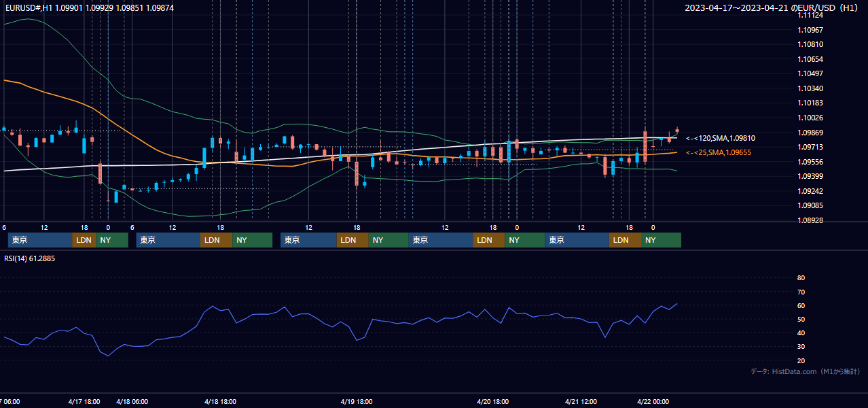The height and width of the screenshot is (408, 868).
Task: Click RSI scale label 40
Action: click(x=801, y=333)
